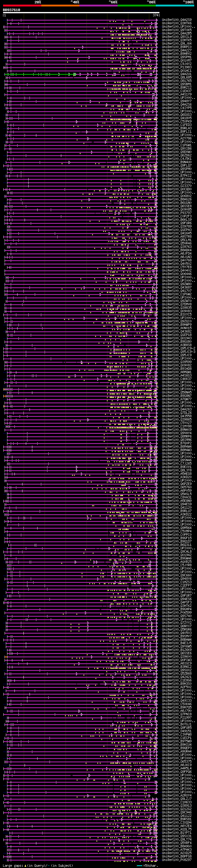Click the UniRef100_O65375 label
The height and width of the screenshot is (868, 197).
pos(177,761)
